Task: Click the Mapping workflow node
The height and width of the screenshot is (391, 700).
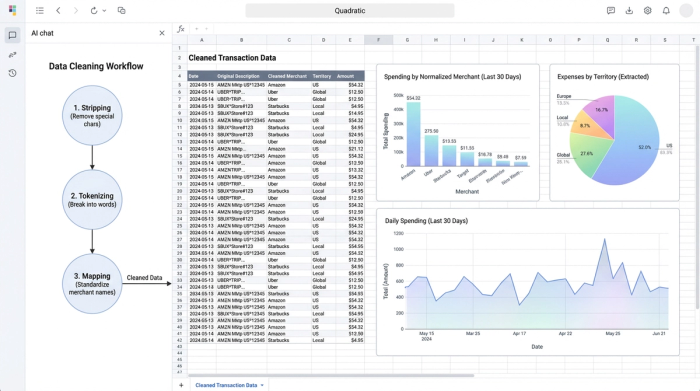Action: point(92,283)
